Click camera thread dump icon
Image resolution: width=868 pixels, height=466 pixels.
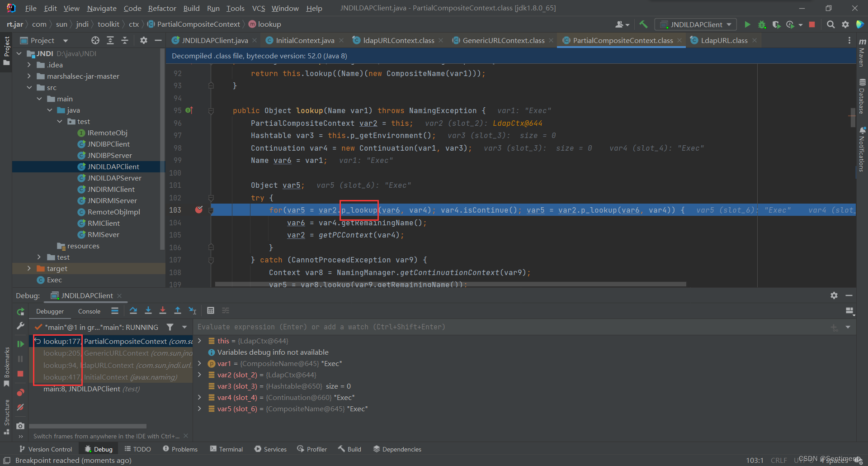(20, 426)
